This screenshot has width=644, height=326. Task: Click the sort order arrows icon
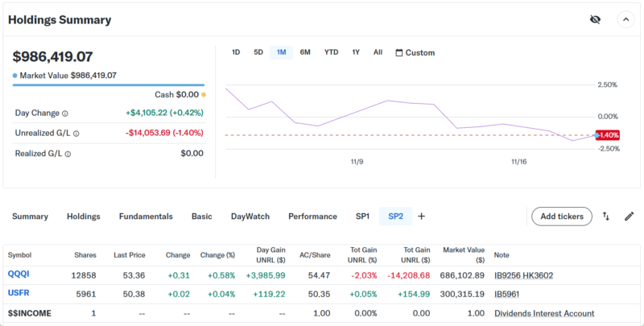coord(606,217)
